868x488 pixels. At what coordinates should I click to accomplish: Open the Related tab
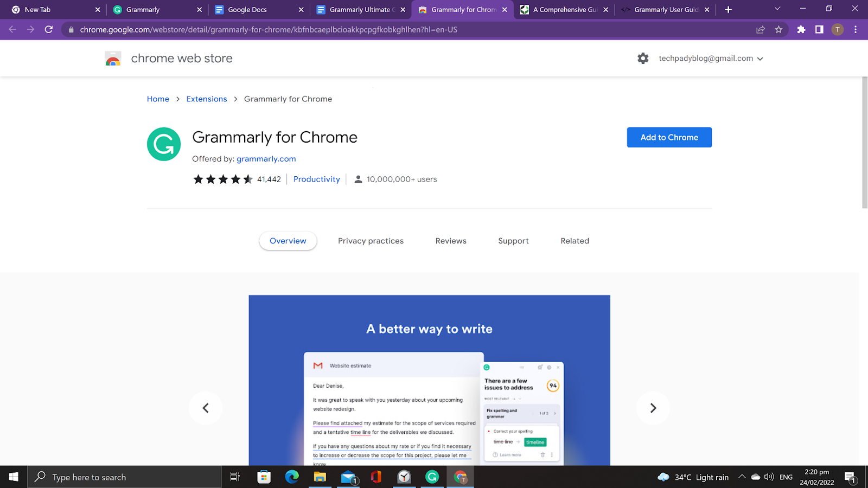click(x=575, y=241)
